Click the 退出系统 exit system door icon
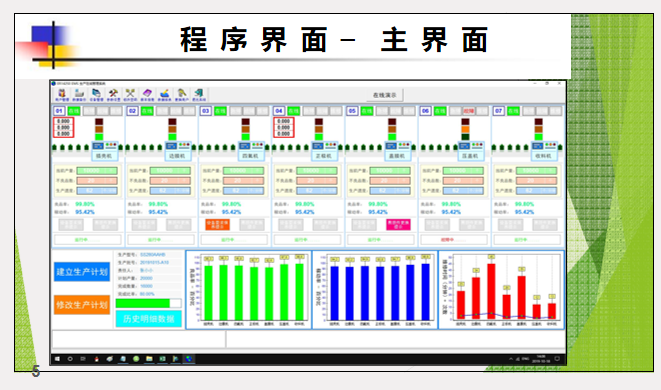 [x=199, y=94]
